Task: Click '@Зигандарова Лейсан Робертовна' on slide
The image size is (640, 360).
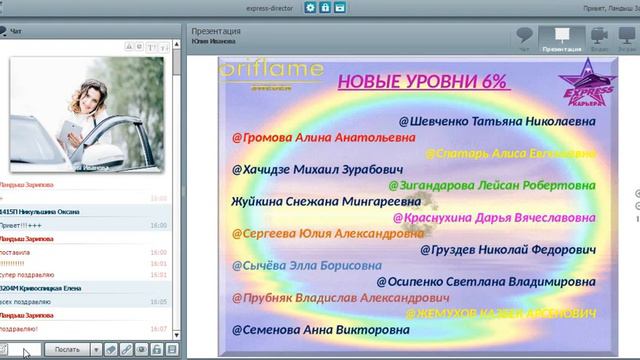Action: [492, 185]
